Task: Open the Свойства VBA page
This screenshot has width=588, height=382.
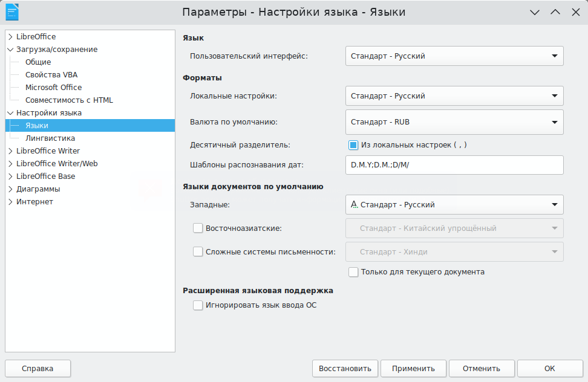Action: pyautogui.click(x=51, y=75)
